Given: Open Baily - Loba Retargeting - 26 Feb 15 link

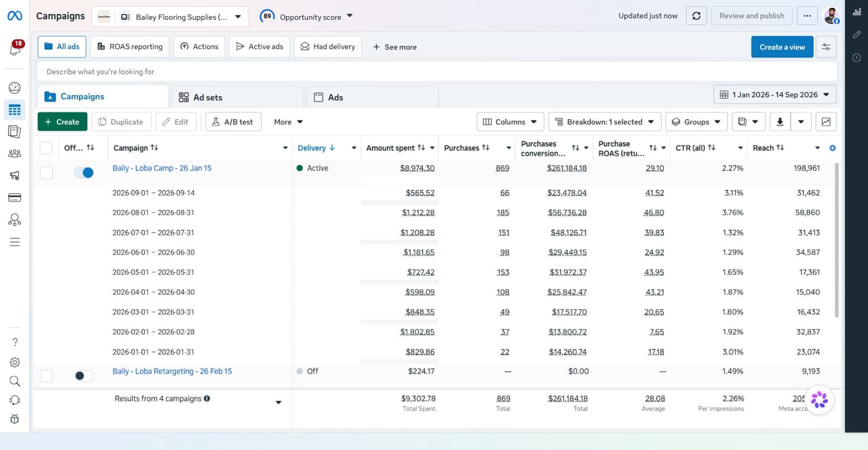Looking at the screenshot, I should [172, 371].
